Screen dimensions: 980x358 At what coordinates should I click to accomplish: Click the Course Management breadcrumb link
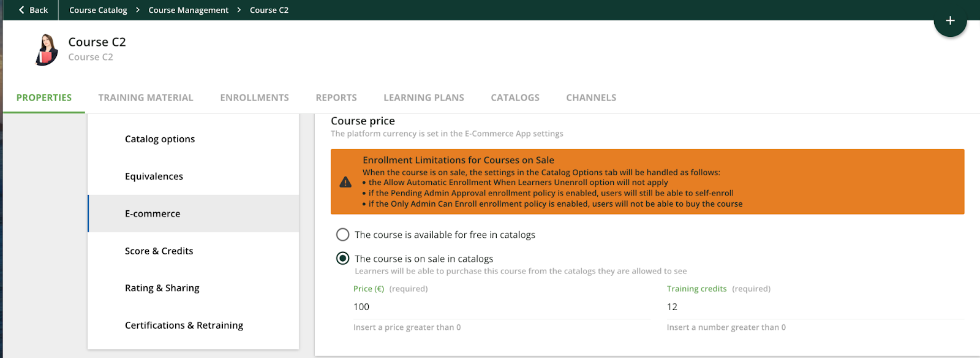tap(188, 10)
